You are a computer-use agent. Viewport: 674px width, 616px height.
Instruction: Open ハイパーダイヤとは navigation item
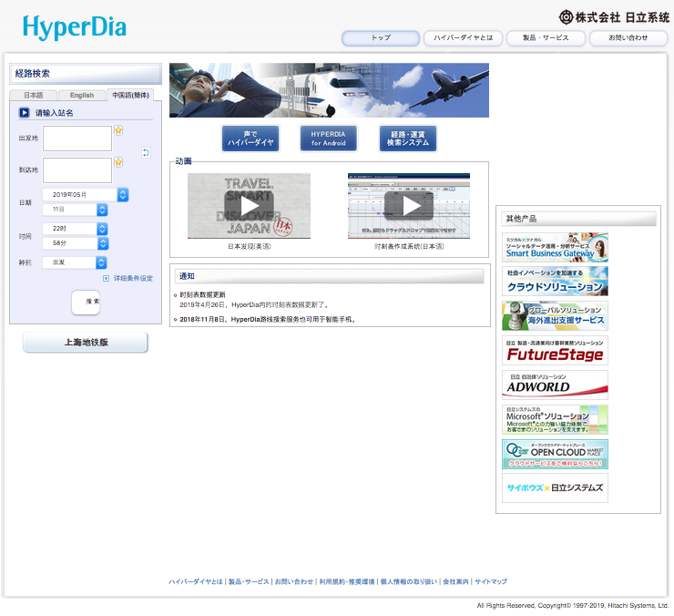463,38
